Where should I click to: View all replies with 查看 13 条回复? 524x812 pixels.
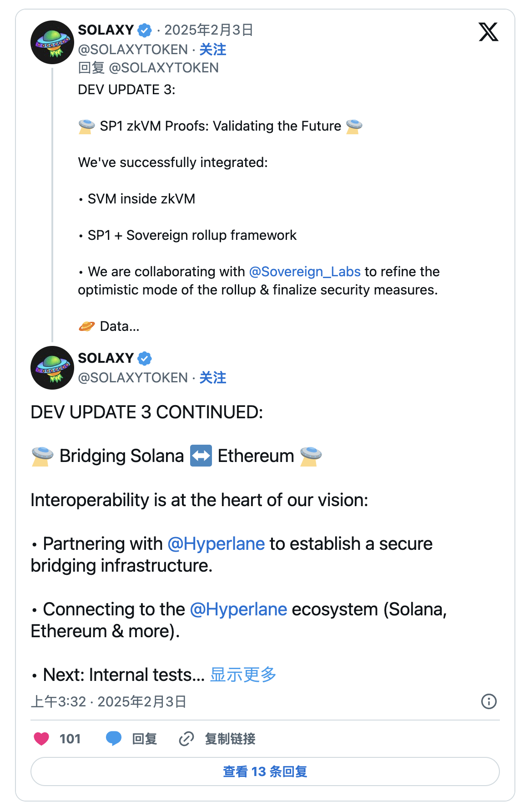[265, 771]
